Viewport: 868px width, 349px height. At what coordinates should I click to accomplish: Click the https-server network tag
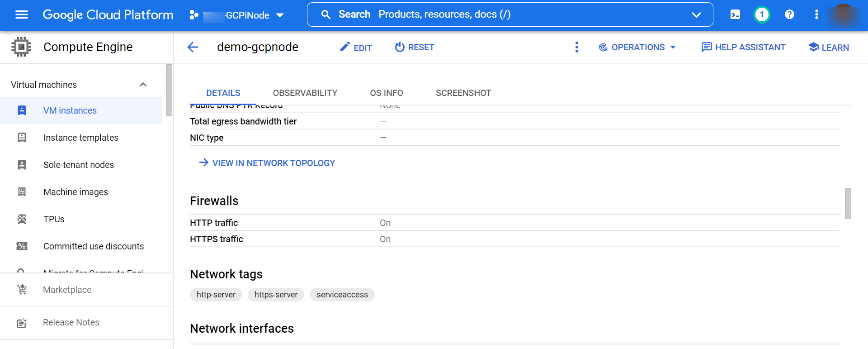click(x=276, y=295)
